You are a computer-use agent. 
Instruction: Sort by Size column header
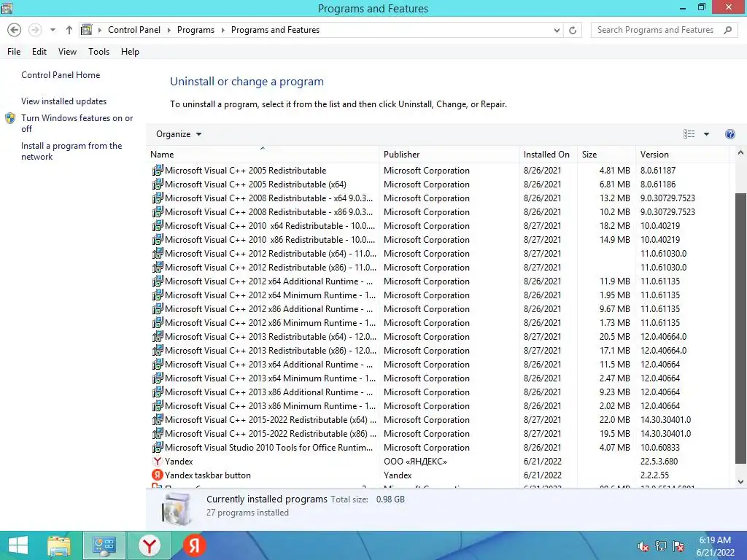click(x=606, y=155)
